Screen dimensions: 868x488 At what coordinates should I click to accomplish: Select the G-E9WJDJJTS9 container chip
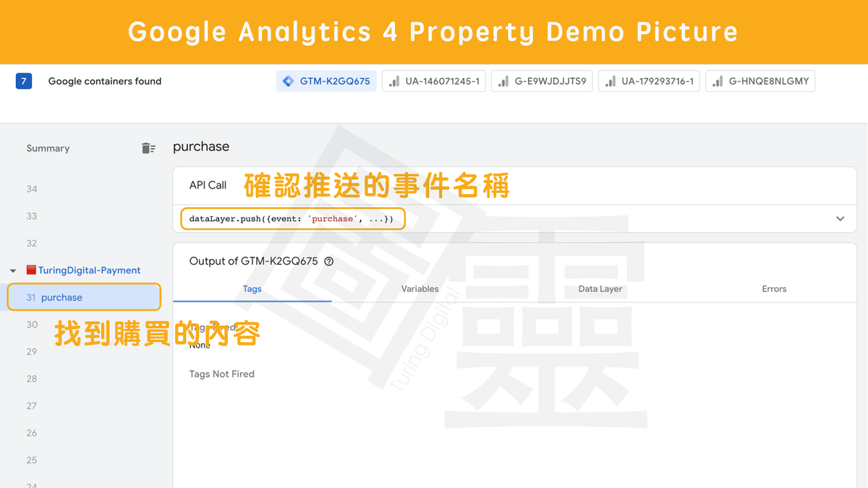click(x=542, y=82)
